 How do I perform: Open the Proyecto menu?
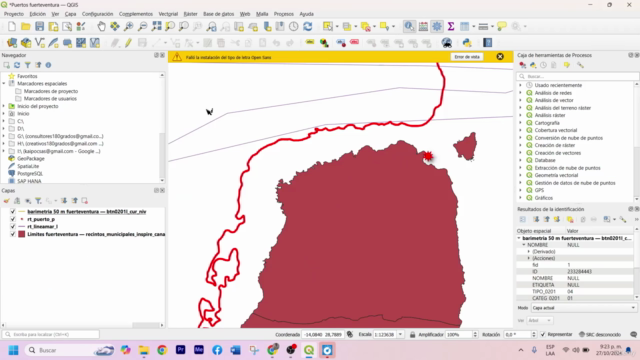click(x=14, y=14)
